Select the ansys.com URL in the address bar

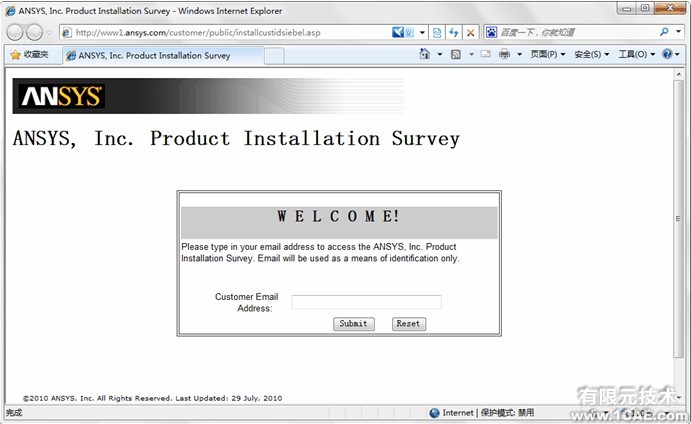click(x=198, y=33)
